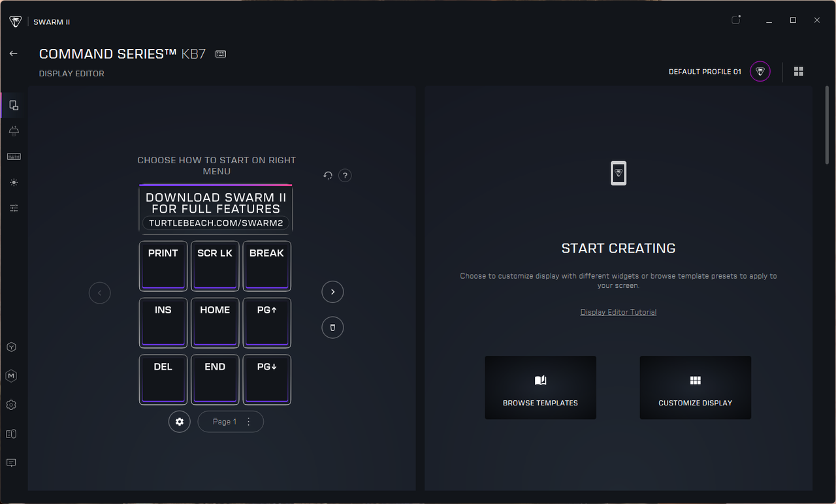
Task: Open the feedback chat icon in sidebar
Action: click(x=11, y=462)
